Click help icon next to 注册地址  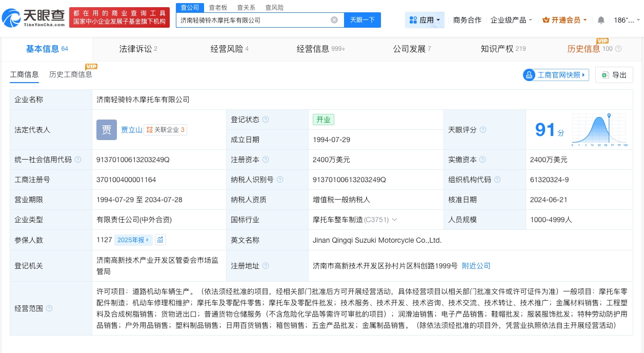pos(266,266)
